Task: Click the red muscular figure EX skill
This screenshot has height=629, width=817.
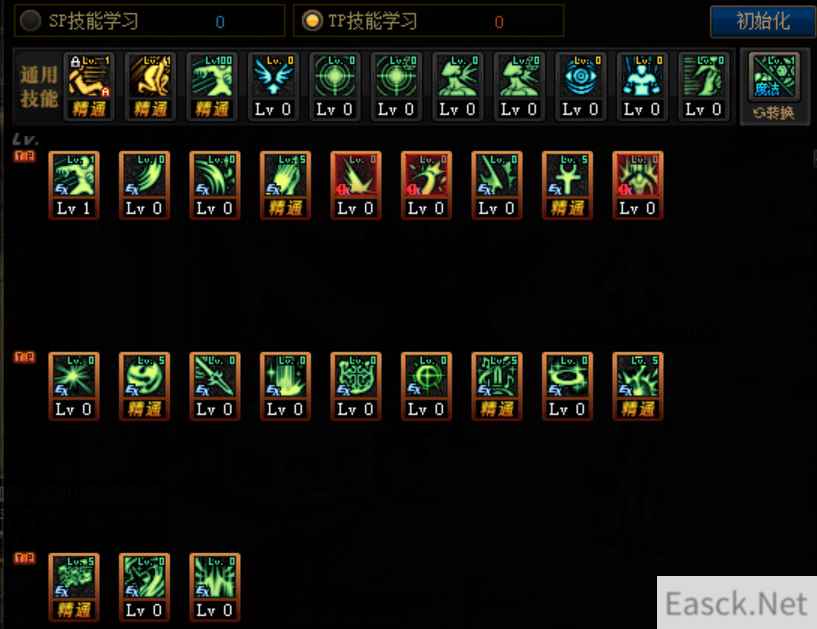Action: point(638,185)
